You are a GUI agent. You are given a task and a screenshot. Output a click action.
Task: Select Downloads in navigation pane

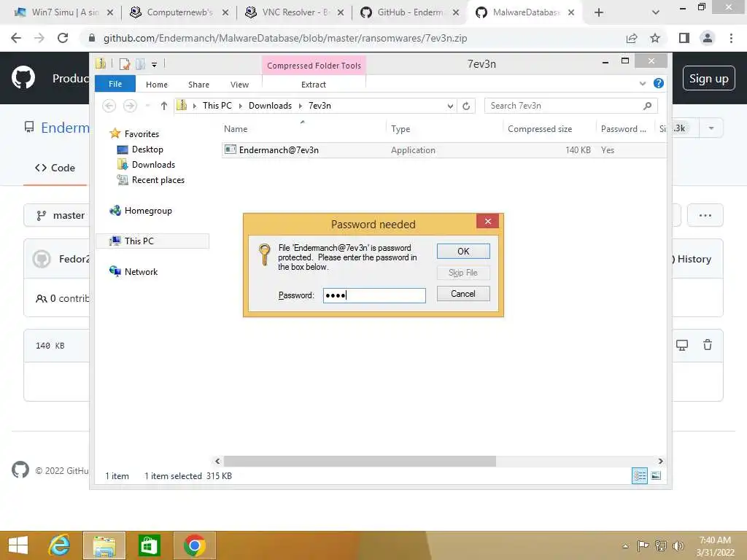pyautogui.click(x=153, y=164)
